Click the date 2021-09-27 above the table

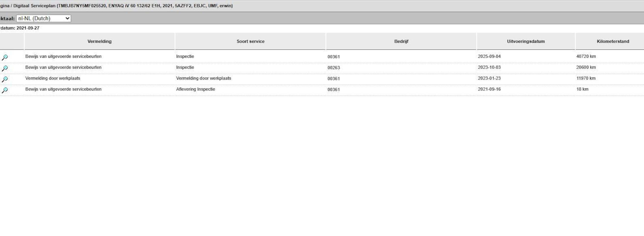[28, 28]
